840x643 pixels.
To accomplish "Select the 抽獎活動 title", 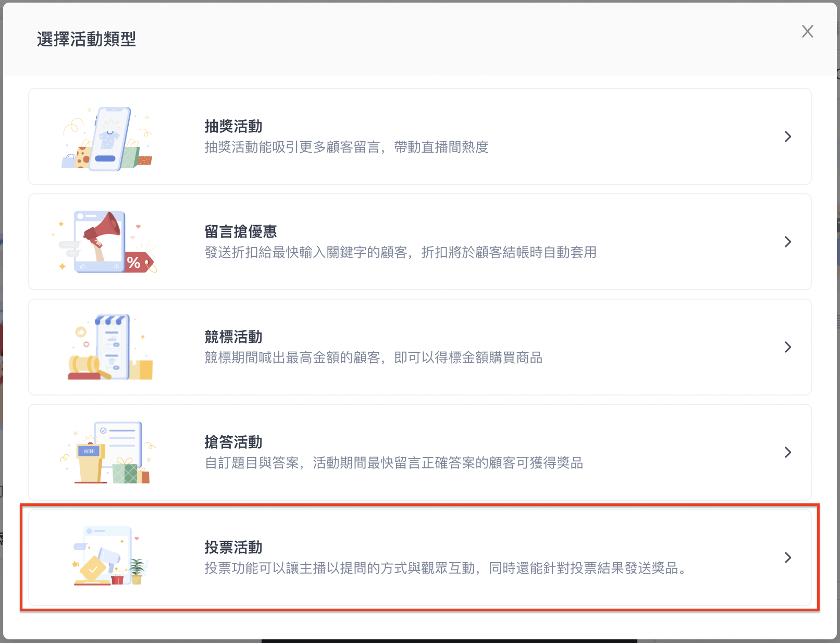I will click(233, 127).
